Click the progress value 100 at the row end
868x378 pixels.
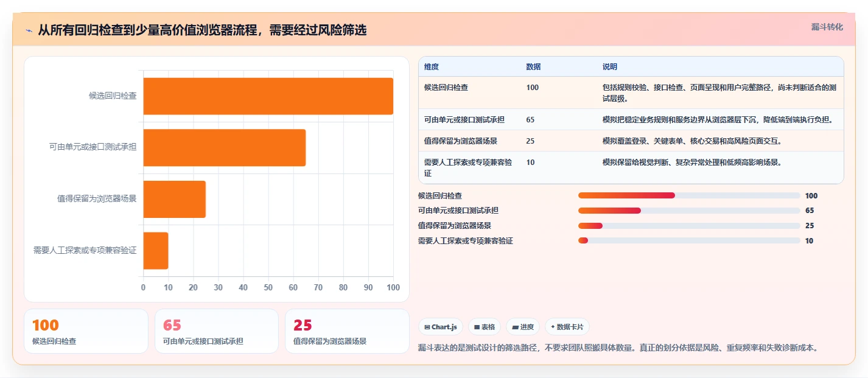811,196
